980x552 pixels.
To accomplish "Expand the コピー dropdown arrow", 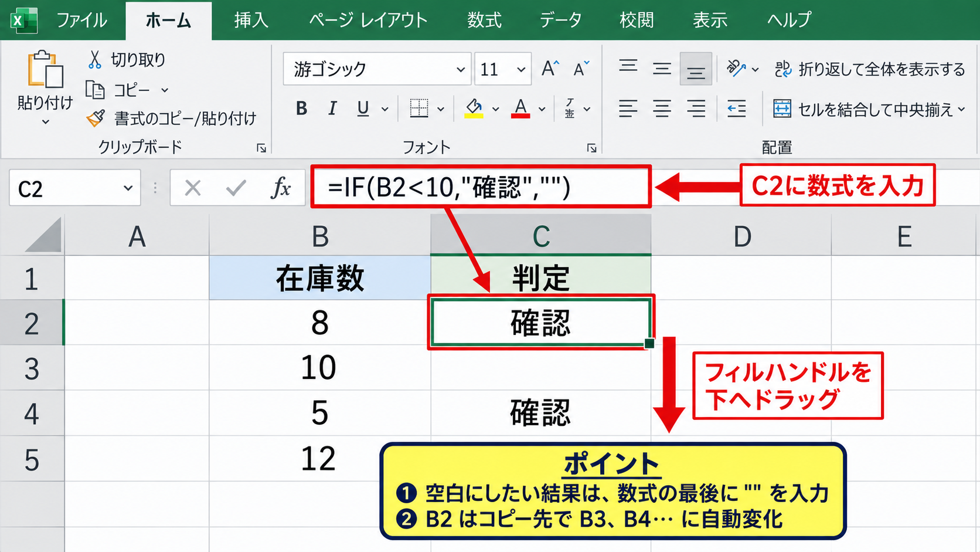I will [165, 90].
